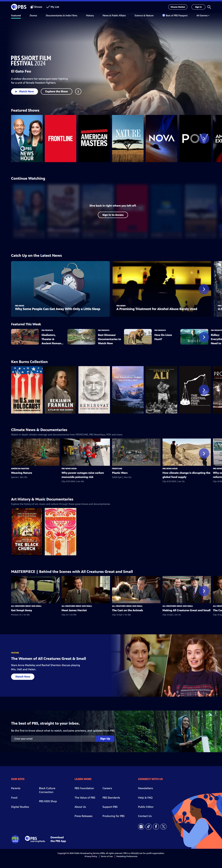The image size is (222, 868).
Task: Expand the All Genres + menu
Action: tap(203, 15)
